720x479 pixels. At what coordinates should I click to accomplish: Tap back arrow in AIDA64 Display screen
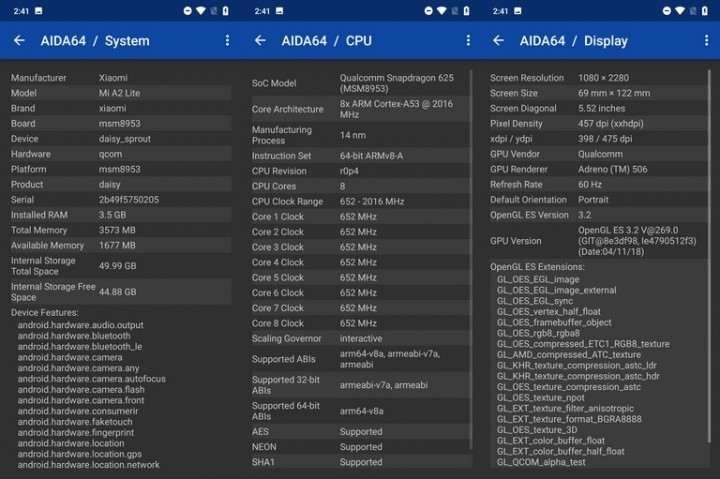tap(497, 41)
